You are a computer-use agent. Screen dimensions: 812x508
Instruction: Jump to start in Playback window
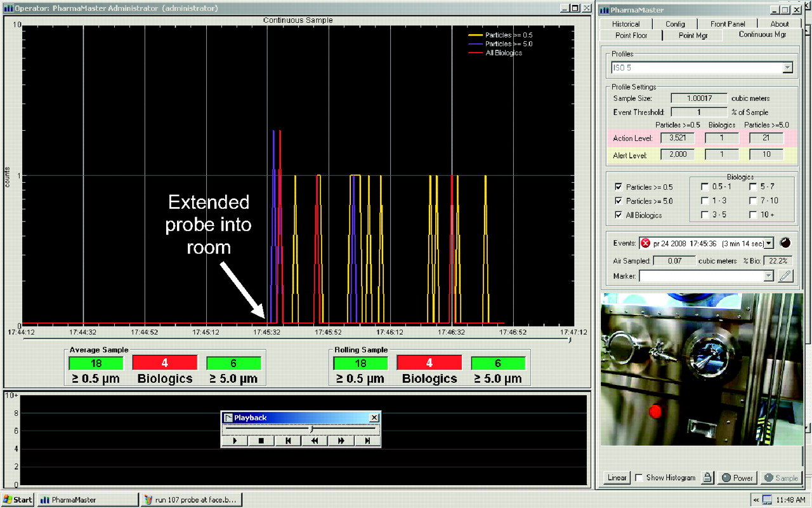pyautogui.click(x=288, y=441)
